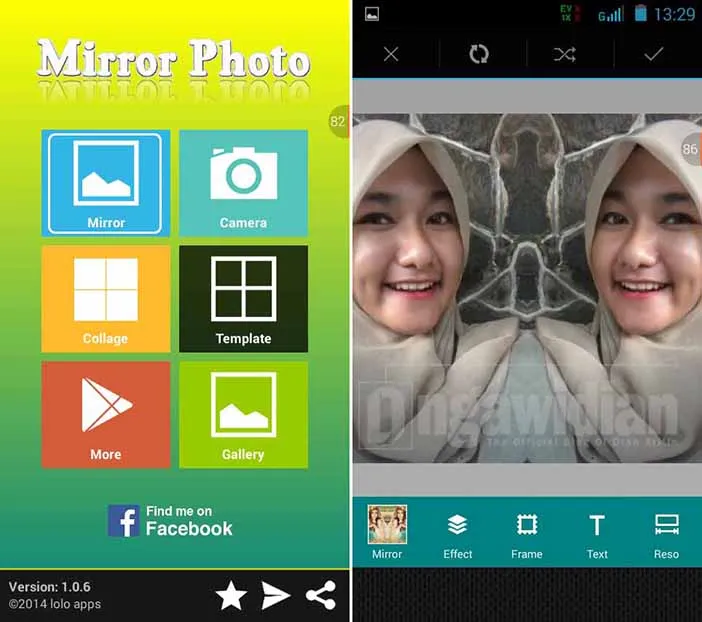Rate the app with the star icon
The image size is (702, 622).
[x=231, y=595]
